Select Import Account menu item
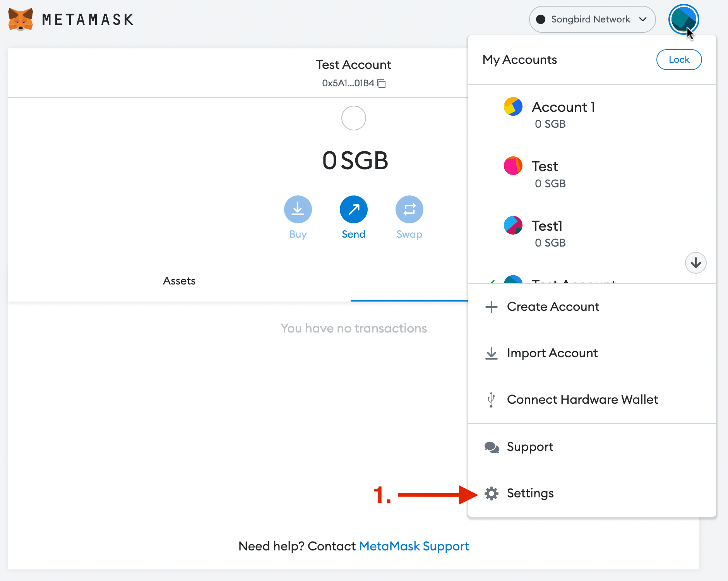Image resolution: width=728 pixels, height=581 pixels. (592, 353)
